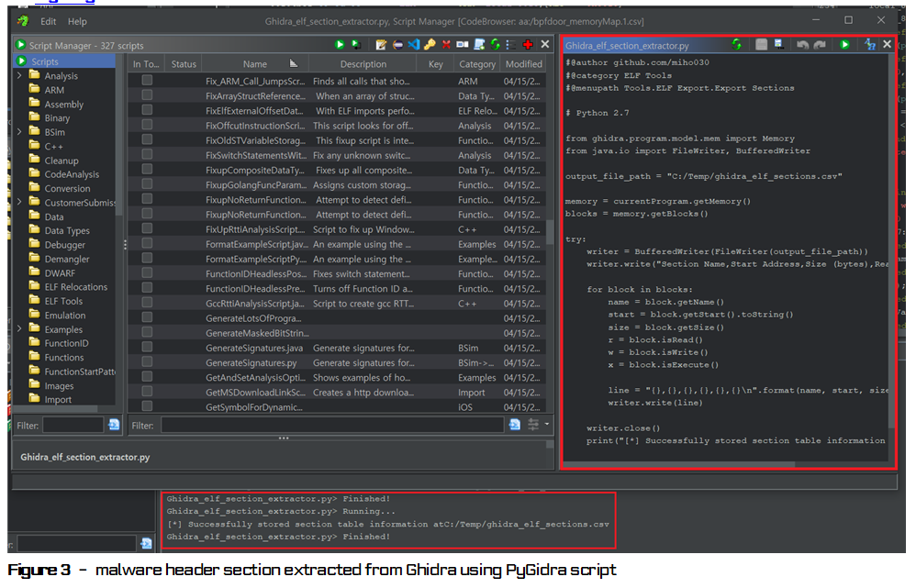The height and width of the screenshot is (588, 916).
Task: Edit script with Eclipse icon
Action: [x=397, y=45]
